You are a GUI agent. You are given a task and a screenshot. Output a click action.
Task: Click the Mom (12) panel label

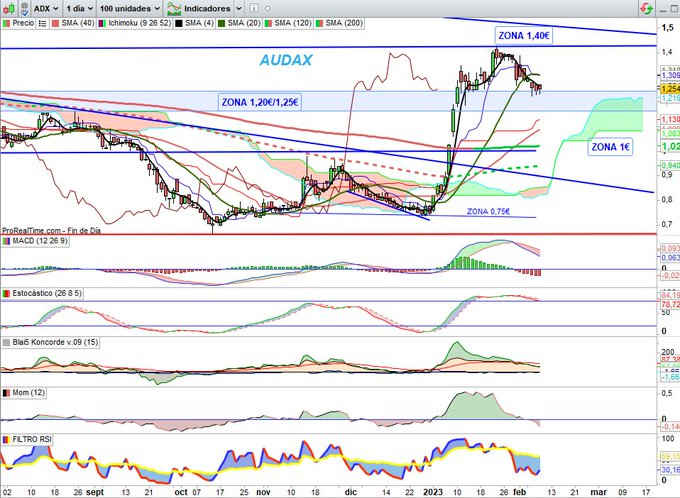coord(28,393)
